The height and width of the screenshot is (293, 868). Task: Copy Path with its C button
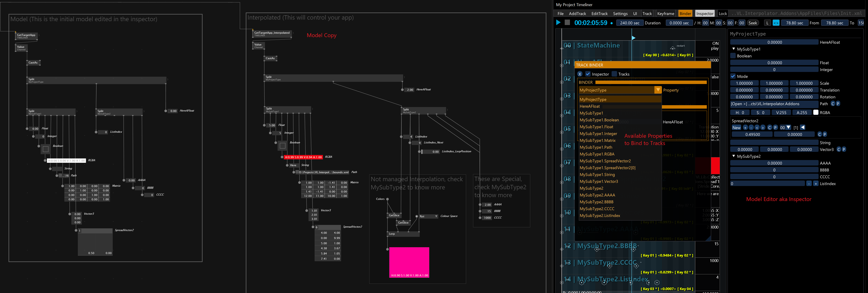[833, 104]
